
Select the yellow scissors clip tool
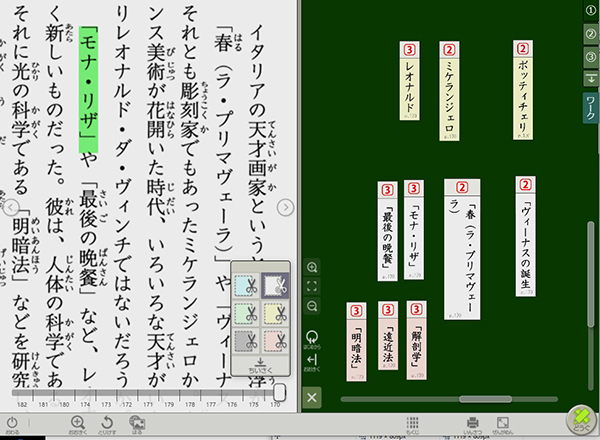[x=275, y=313]
